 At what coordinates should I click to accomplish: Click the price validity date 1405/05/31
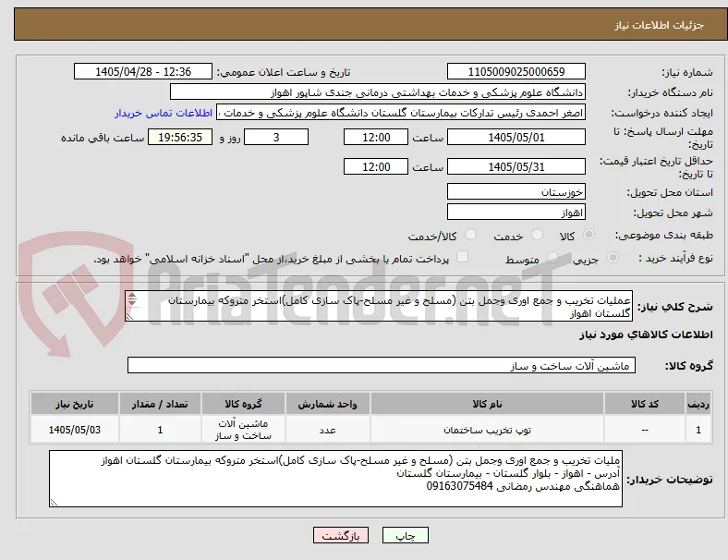(x=516, y=166)
